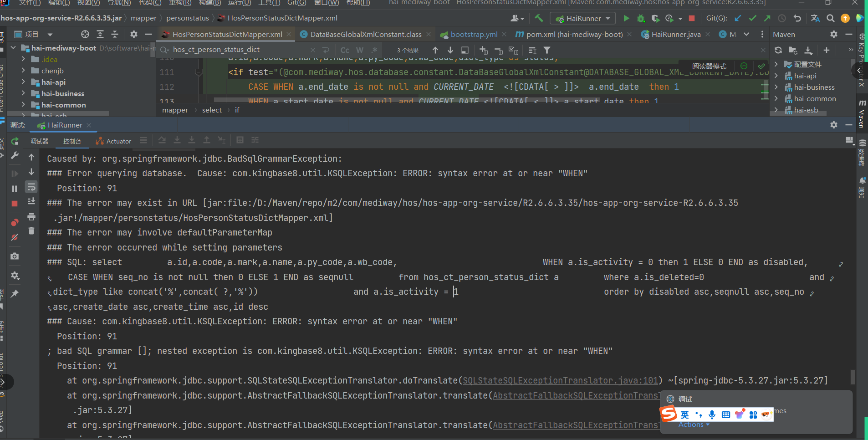Click the print console output icon

tap(31, 216)
